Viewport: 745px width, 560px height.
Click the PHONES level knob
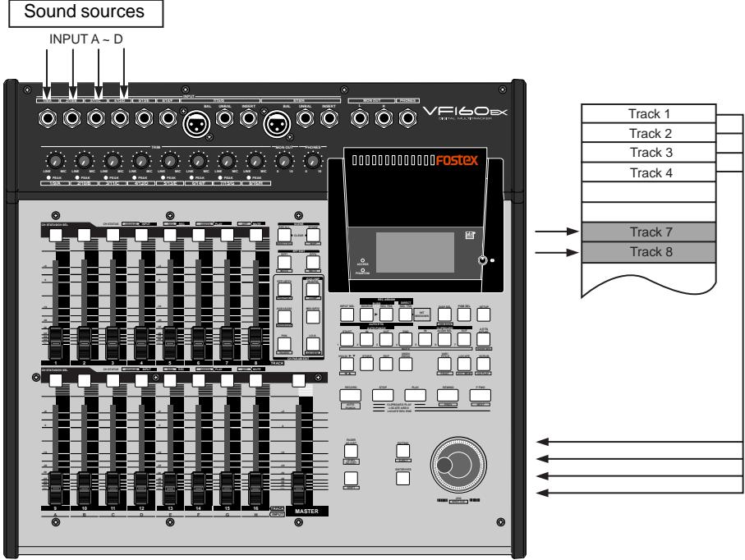click(313, 161)
